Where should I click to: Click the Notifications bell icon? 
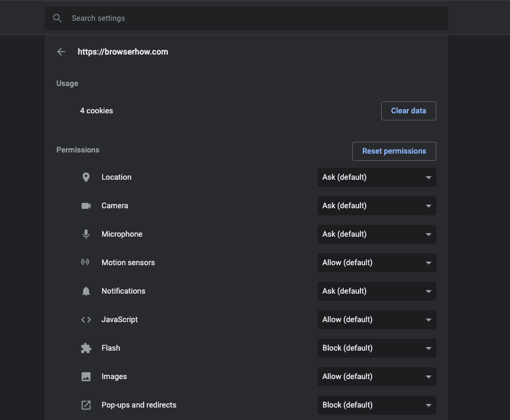click(86, 291)
